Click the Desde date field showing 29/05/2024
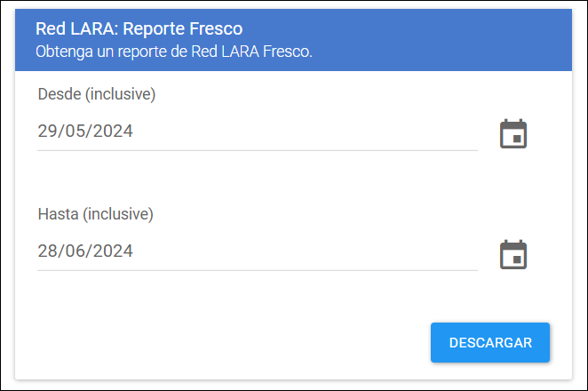The height and width of the screenshot is (391, 588). 258,132
